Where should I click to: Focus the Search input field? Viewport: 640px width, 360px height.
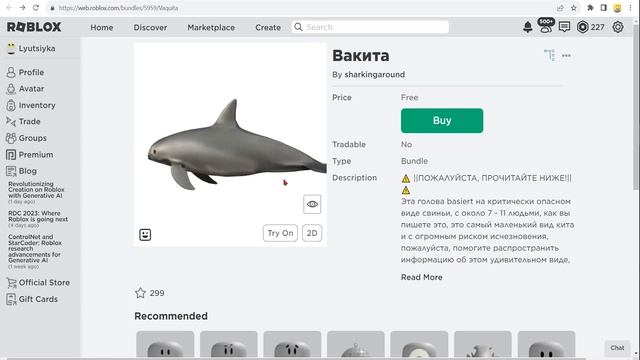pos(370,27)
